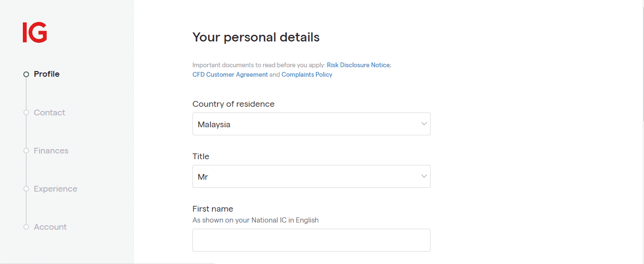Click the Finances step circle marker
The image size is (644, 264).
(26, 151)
